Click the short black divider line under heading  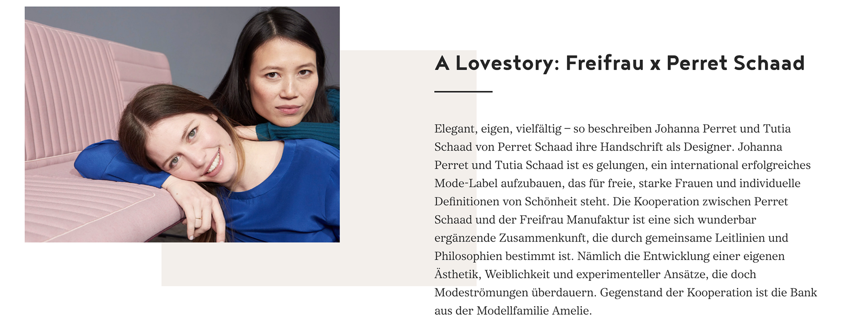coord(463,92)
